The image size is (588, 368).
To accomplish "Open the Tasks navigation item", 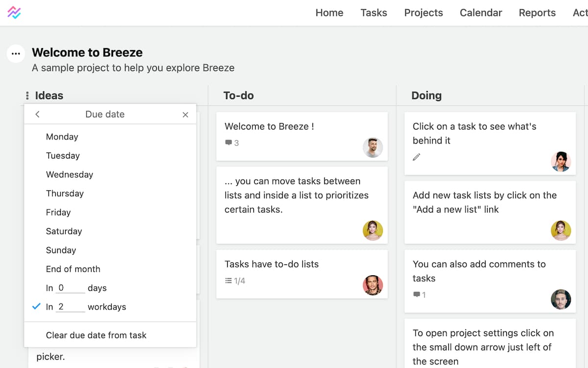I will point(374,13).
